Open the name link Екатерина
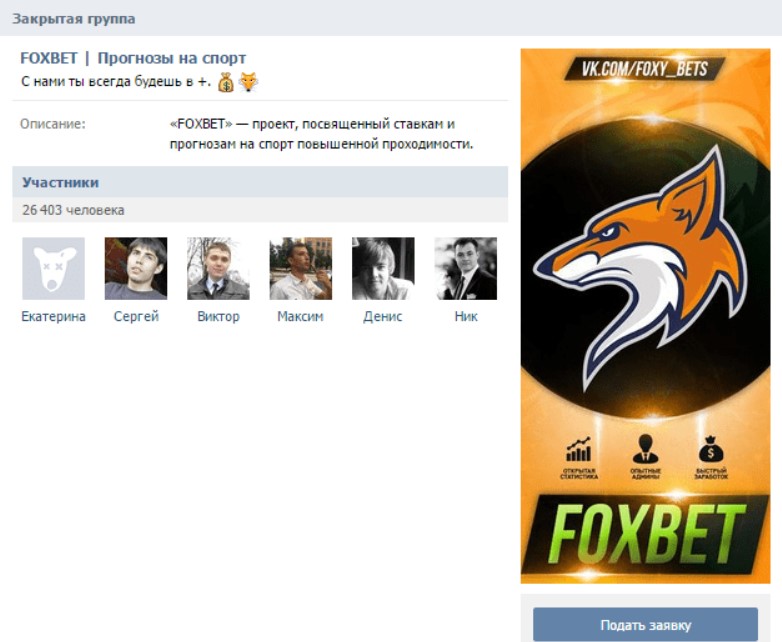Image resolution: width=782 pixels, height=642 pixels. pos(53,316)
